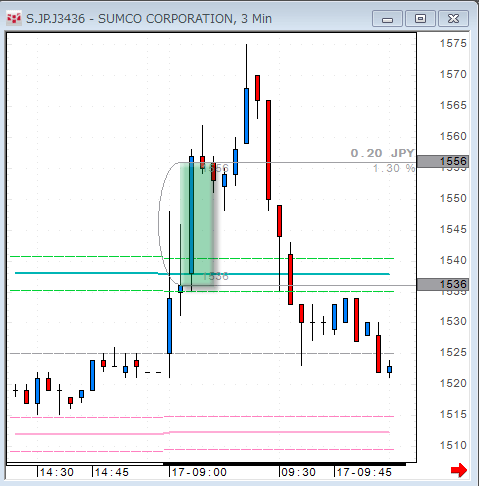The image size is (479, 486).
Task: Click the 1540 price axis label
Action: point(453,260)
